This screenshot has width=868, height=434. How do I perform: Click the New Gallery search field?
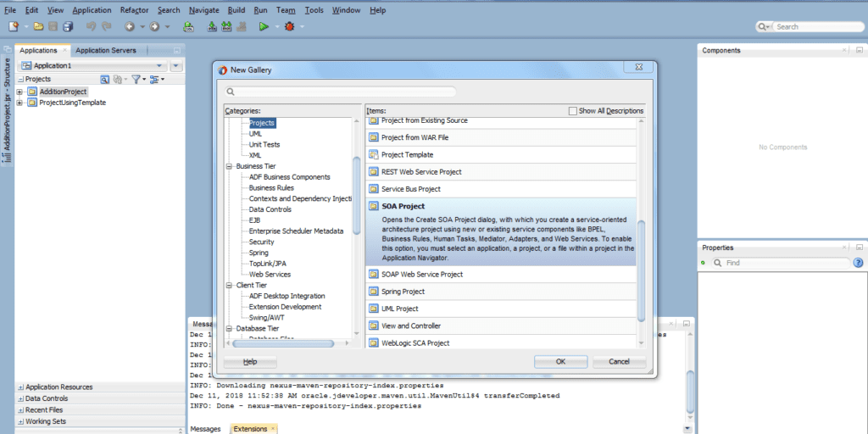341,92
